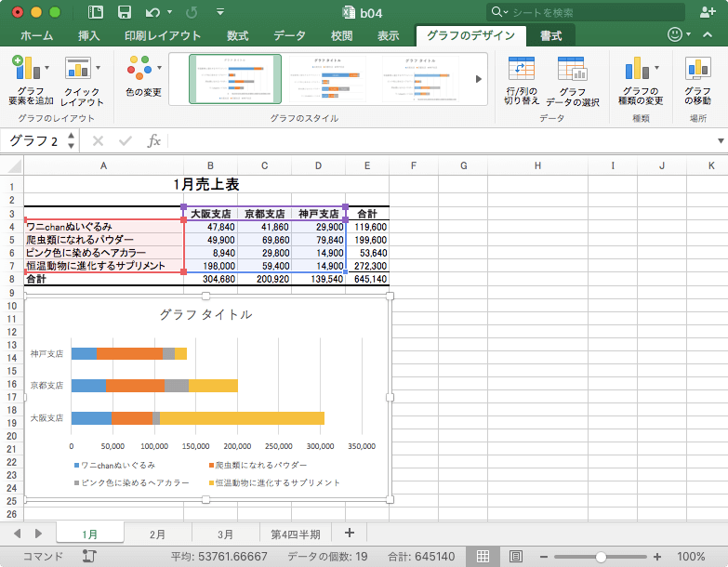The height and width of the screenshot is (567, 728).
Task: Click the save icon in title bar
Action: point(124,12)
